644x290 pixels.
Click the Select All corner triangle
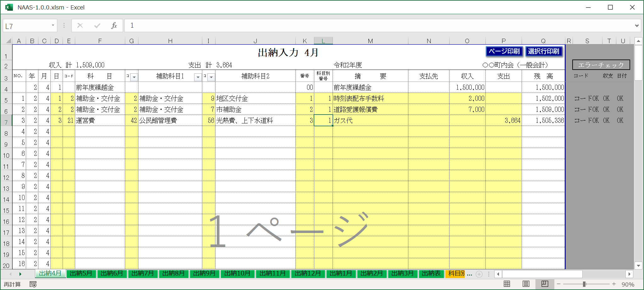8,41
